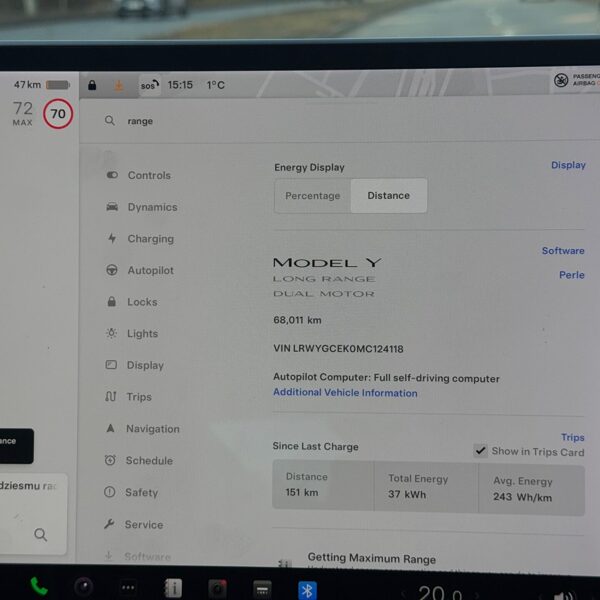This screenshot has width=600, height=600.
Task: Open the Autopilot settings menu
Action: point(140,271)
